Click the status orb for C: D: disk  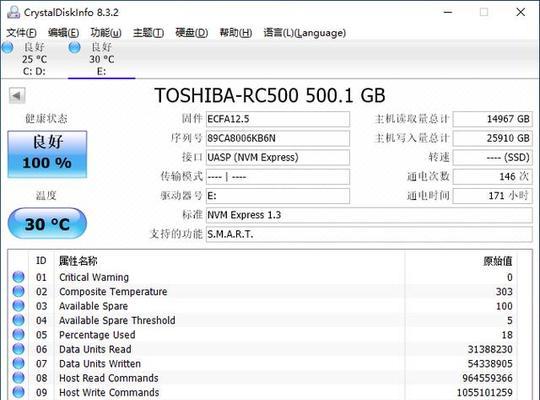[x=7, y=48]
